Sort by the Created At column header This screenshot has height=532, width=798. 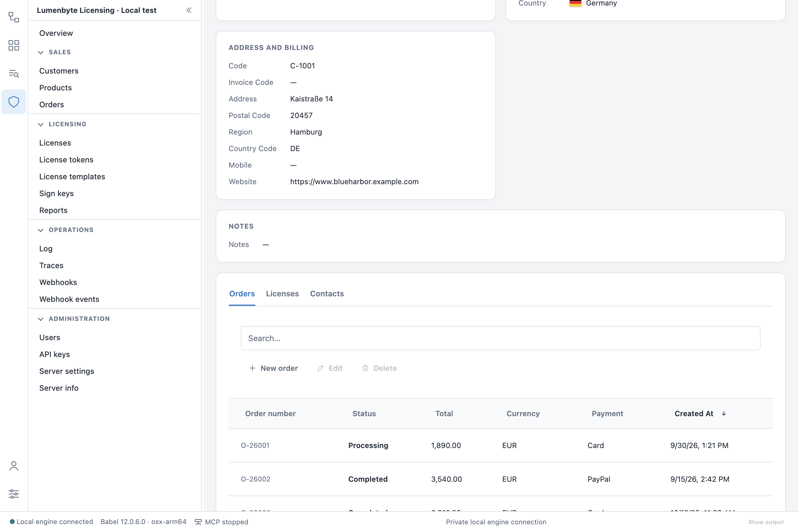(694, 413)
